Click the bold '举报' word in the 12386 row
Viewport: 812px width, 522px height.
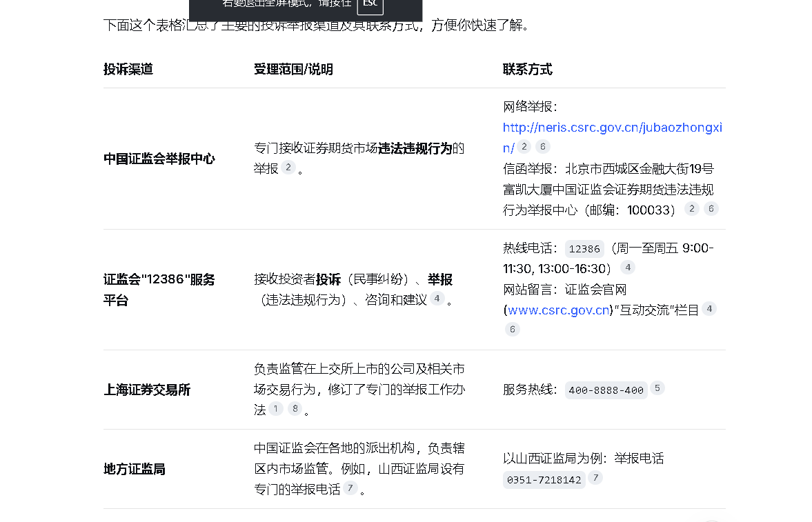click(439, 280)
